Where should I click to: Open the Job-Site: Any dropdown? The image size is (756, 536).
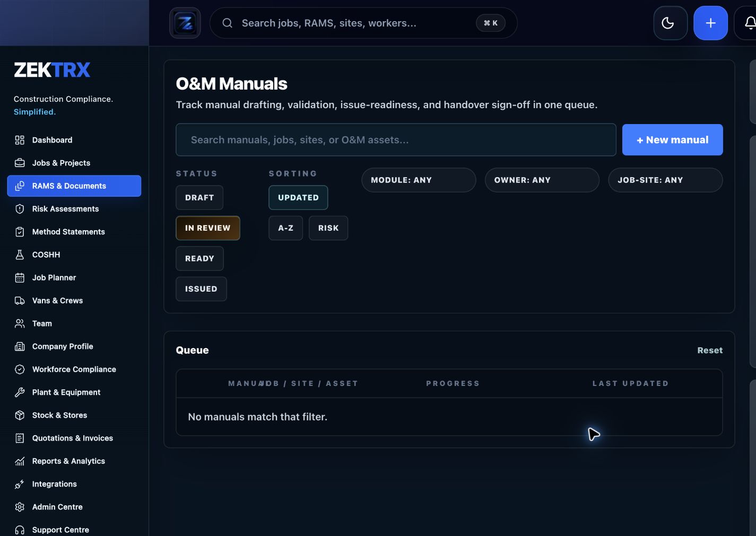tap(665, 180)
